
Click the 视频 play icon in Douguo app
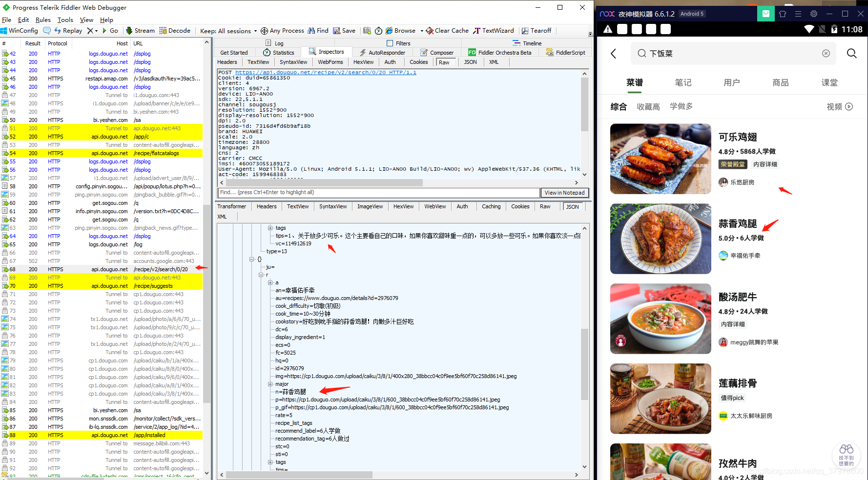(849, 107)
